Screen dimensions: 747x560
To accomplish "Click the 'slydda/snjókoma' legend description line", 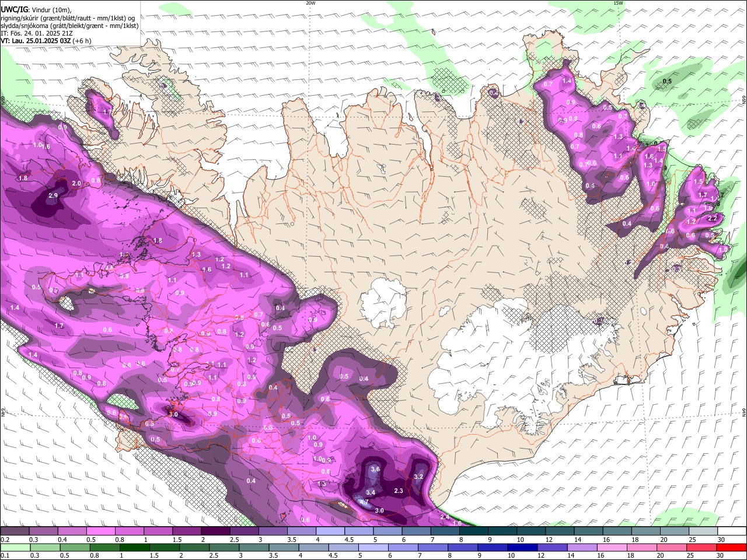I will point(69,26).
